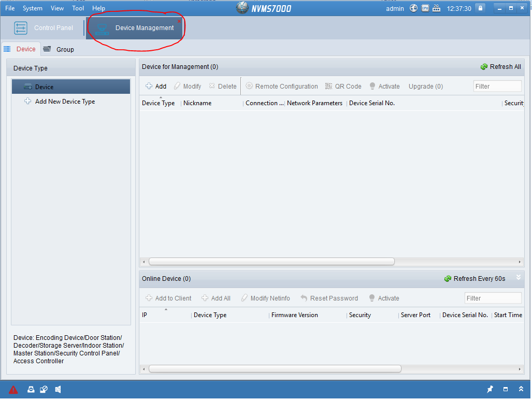Sort by Device Type column in management table

coord(159,103)
